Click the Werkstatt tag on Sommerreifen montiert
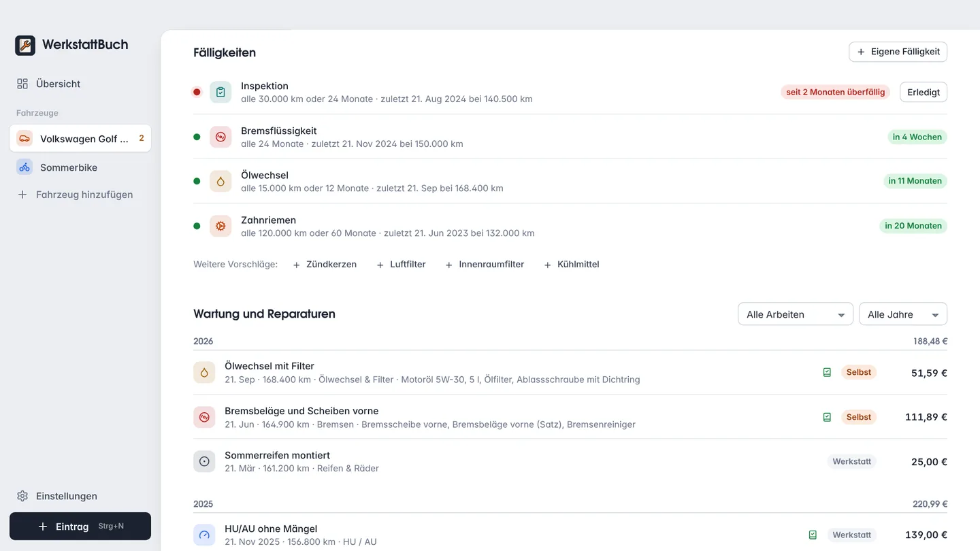980x551 pixels. [851, 461]
